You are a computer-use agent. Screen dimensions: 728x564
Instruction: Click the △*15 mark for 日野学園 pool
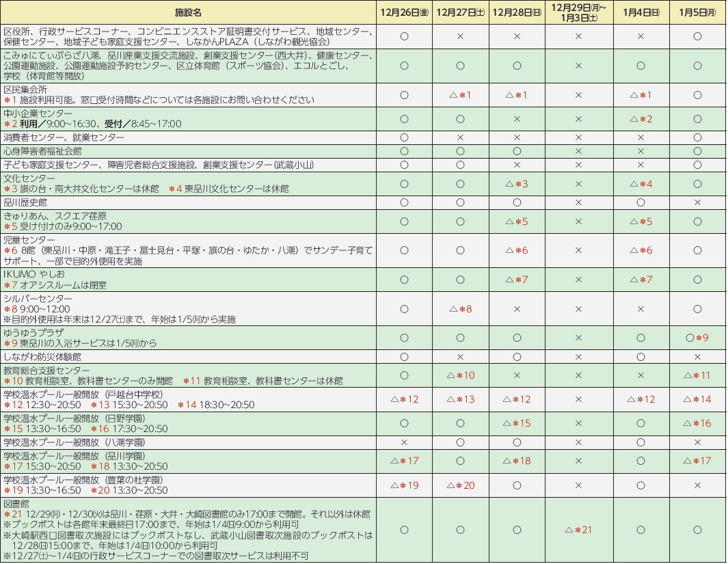tap(517, 423)
